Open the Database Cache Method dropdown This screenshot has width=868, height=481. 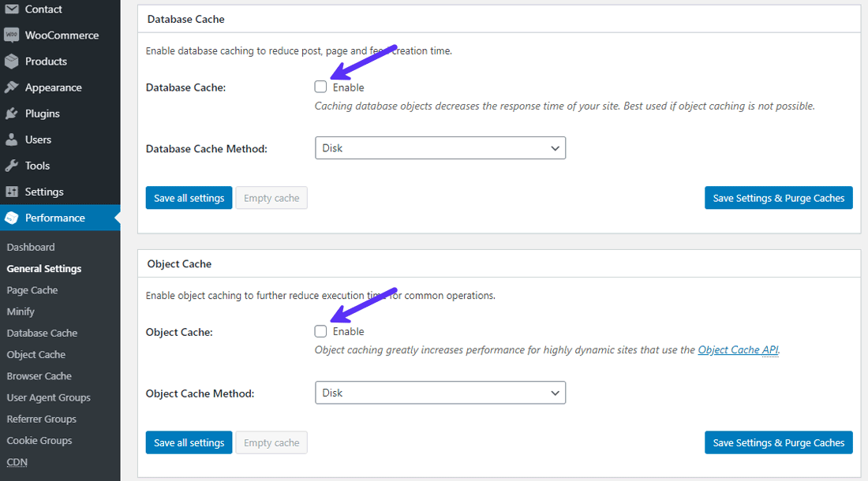tap(440, 147)
